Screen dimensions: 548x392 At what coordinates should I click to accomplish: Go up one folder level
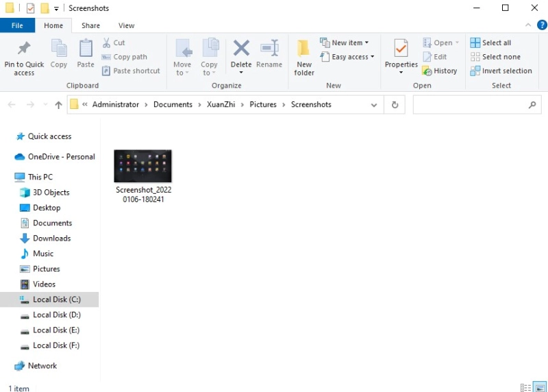58,105
